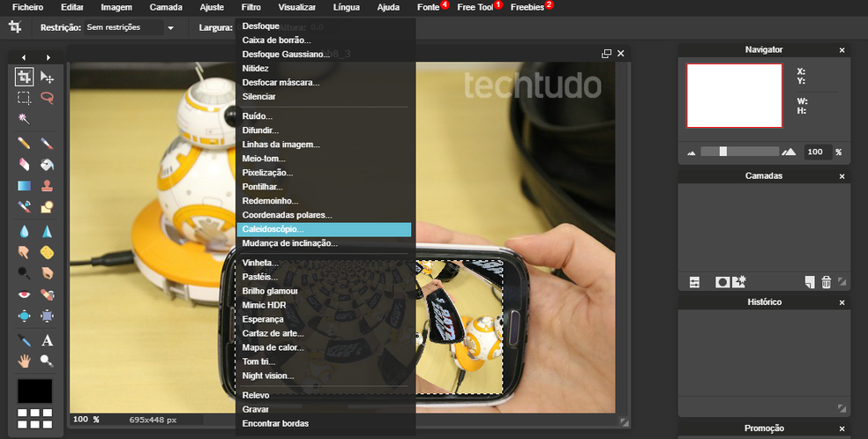Select the Drawing shape tool
The height and width of the screenshot is (439, 868).
[47, 207]
